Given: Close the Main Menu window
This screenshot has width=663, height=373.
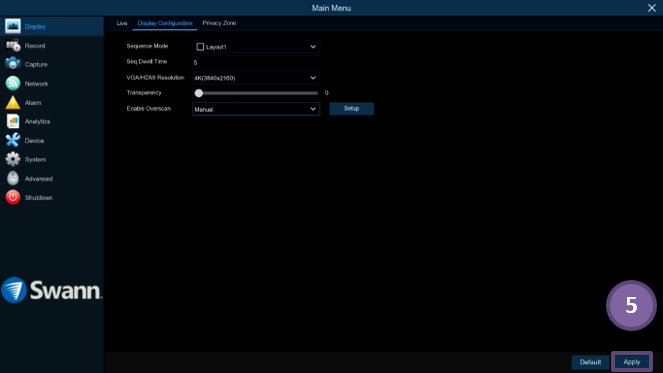Looking at the screenshot, I should pyautogui.click(x=652, y=8).
